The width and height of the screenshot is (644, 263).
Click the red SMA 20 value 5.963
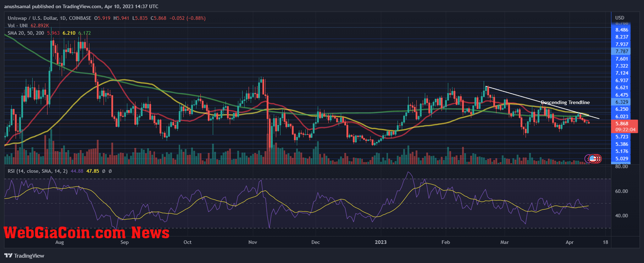point(53,33)
